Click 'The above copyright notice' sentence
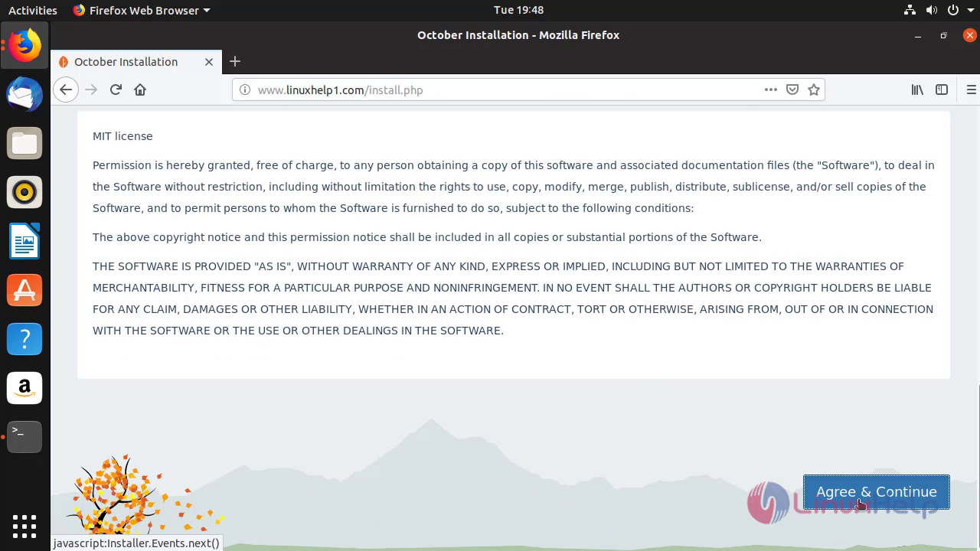 (x=427, y=237)
